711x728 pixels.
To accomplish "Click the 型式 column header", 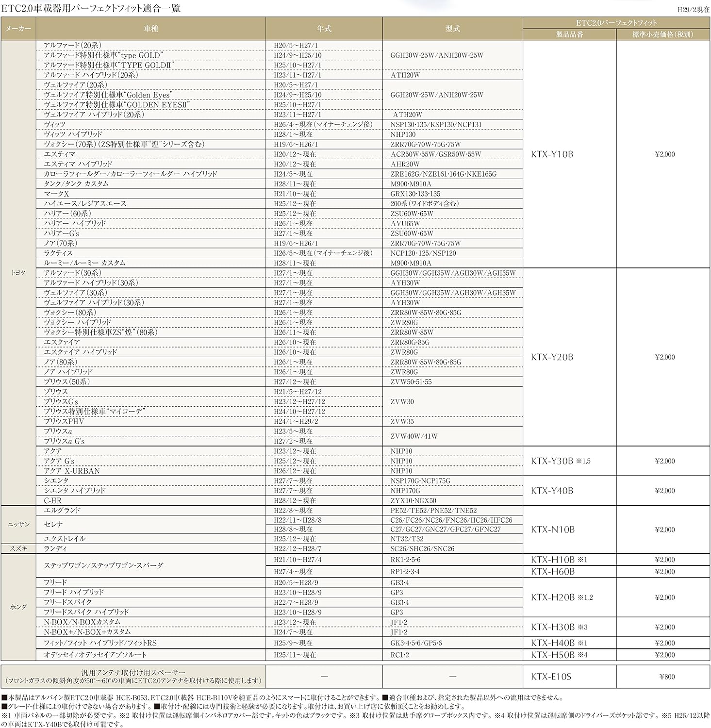I will (x=452, y=29).
